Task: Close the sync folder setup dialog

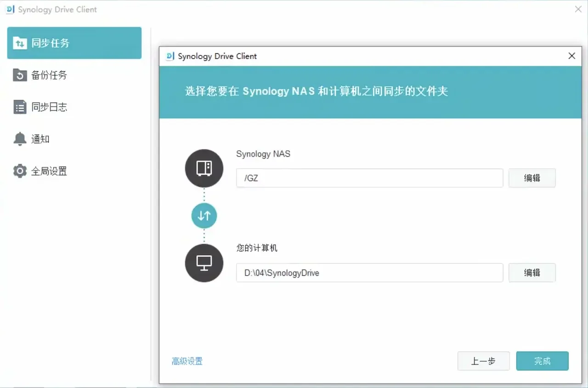Action: pyautogui.click(x=572, y=56)
